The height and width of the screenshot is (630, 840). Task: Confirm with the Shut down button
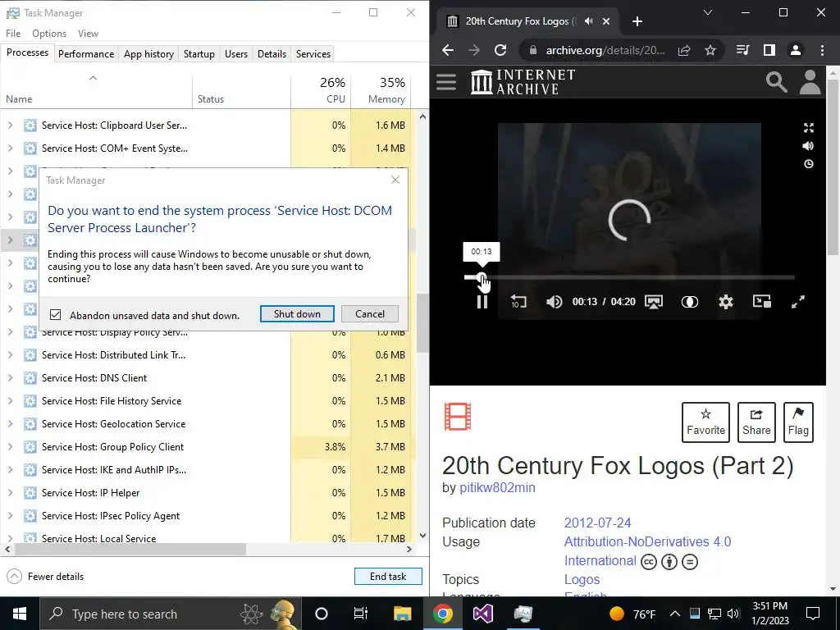(x=297, y=314)
